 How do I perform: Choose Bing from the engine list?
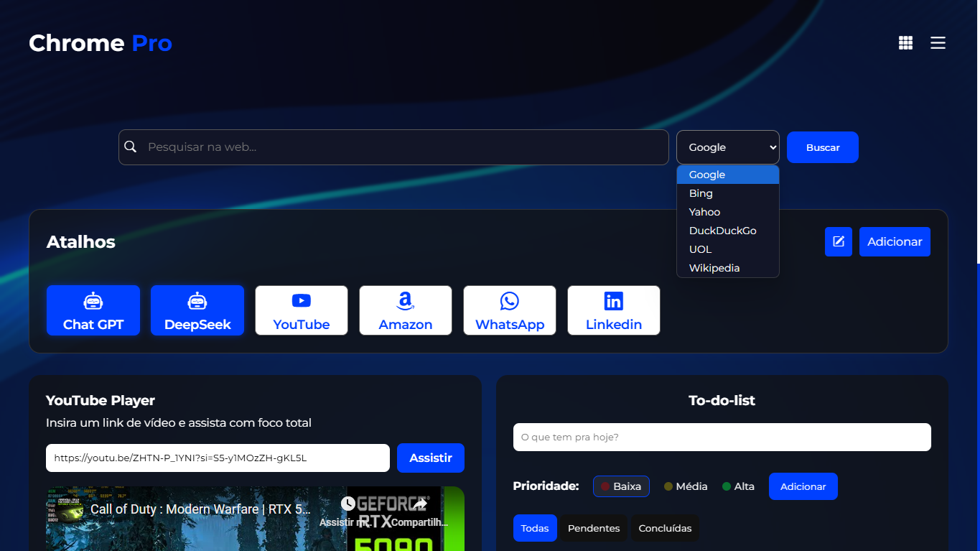(728, 193)
